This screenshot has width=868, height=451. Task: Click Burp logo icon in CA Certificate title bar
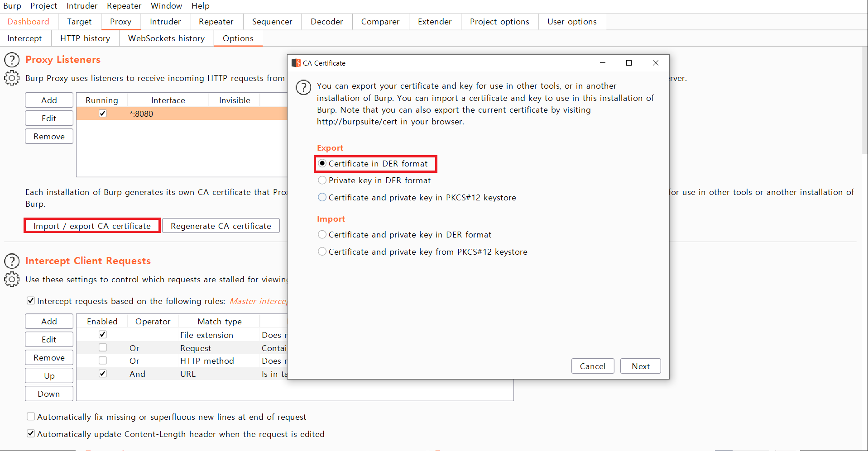296,63
